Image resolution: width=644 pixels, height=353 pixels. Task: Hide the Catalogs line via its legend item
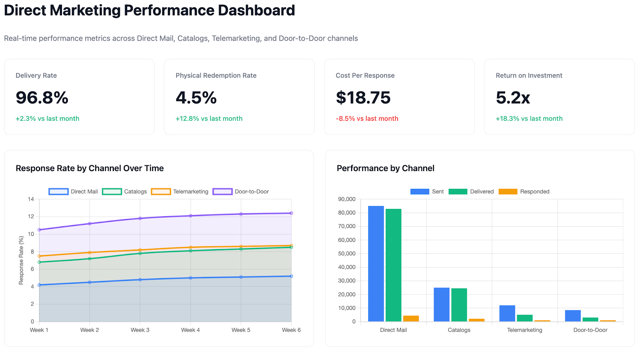click(125, 192)
